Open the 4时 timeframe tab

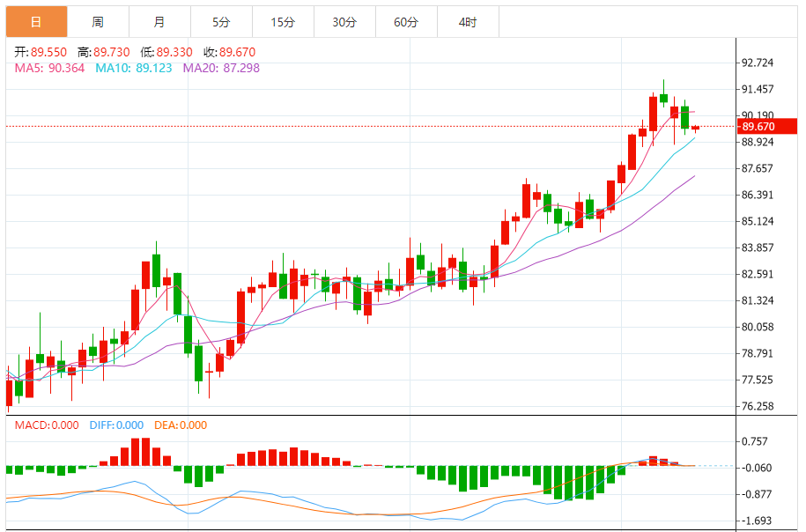click(x=469, y=22)
